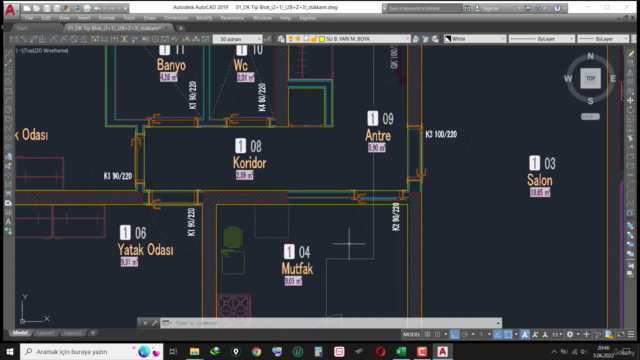This screenshot has height=360, width=640.
Task: Toggle Snap mode in status bar
Action: [x=438, y=334]
